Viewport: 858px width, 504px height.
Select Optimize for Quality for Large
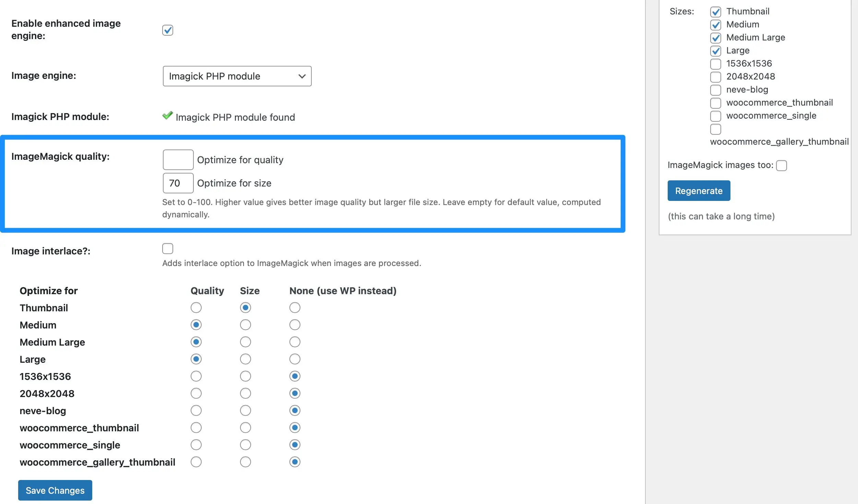point(195,359)
